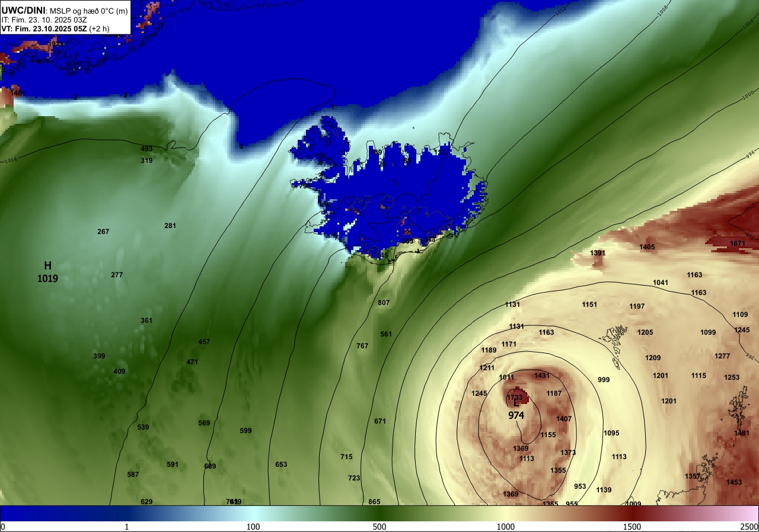
Task: Click the "591" height value
Action: pyautogui.click(x=173, y=464)
